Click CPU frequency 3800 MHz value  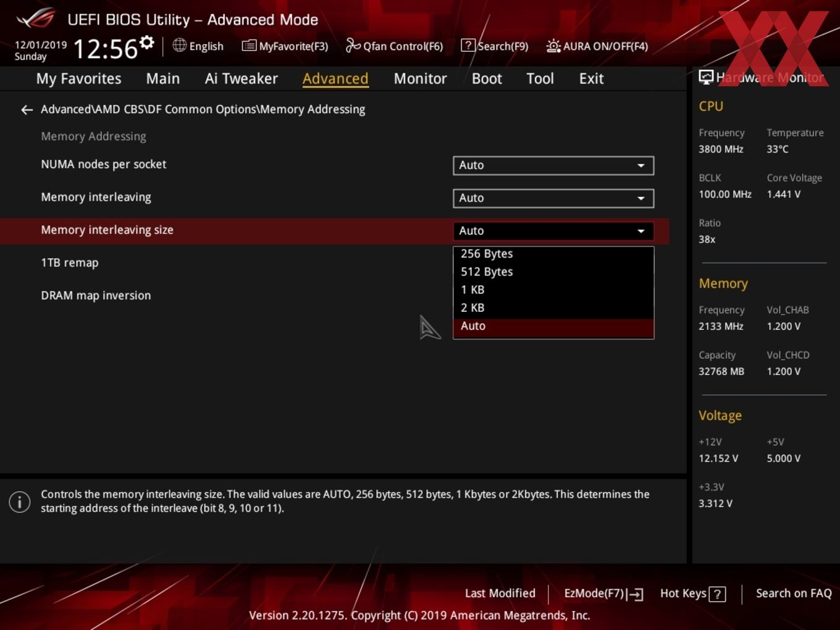click(721, 149)
